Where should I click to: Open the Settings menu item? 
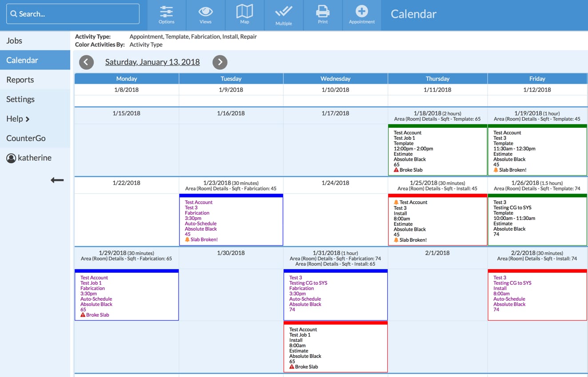click(35, 99)
